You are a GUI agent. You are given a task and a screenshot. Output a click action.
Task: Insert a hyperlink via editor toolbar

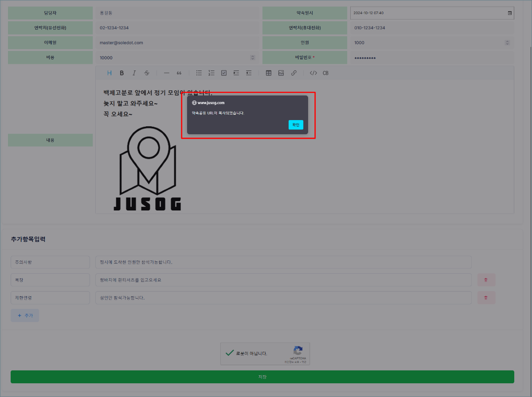[293, 73]
